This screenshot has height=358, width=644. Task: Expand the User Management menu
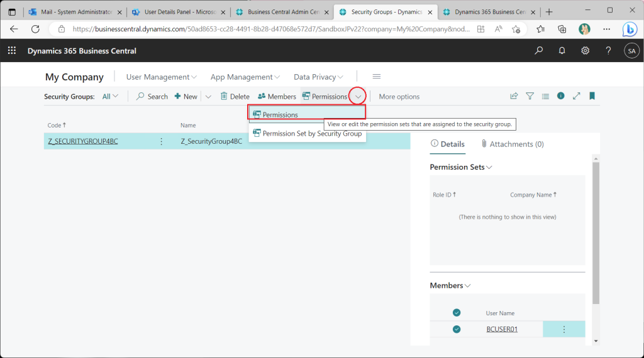[x=162, y=77]
